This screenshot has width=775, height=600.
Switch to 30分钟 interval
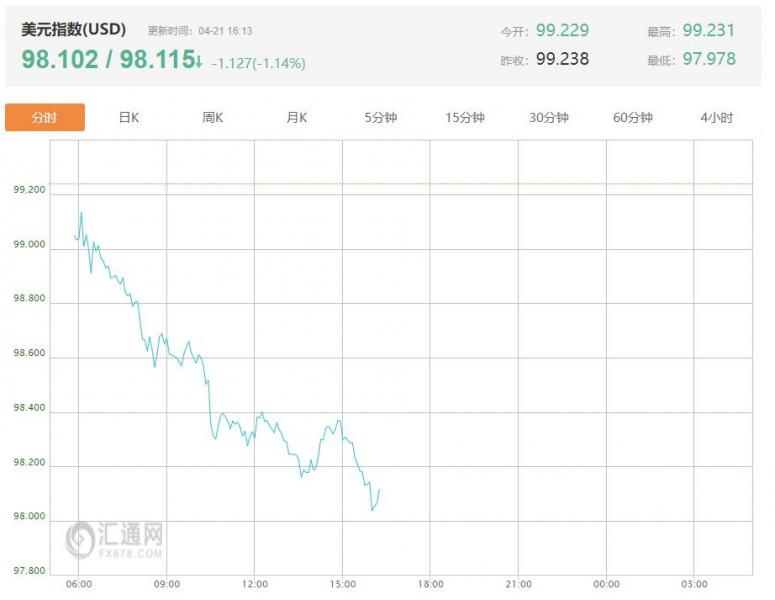pyautogui.click(x=549, y=118)
